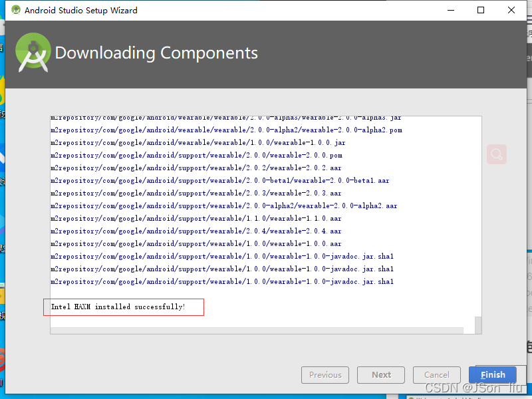Click log line ending wearable-2.0.0-alpha2.aar

coord(224,205)
